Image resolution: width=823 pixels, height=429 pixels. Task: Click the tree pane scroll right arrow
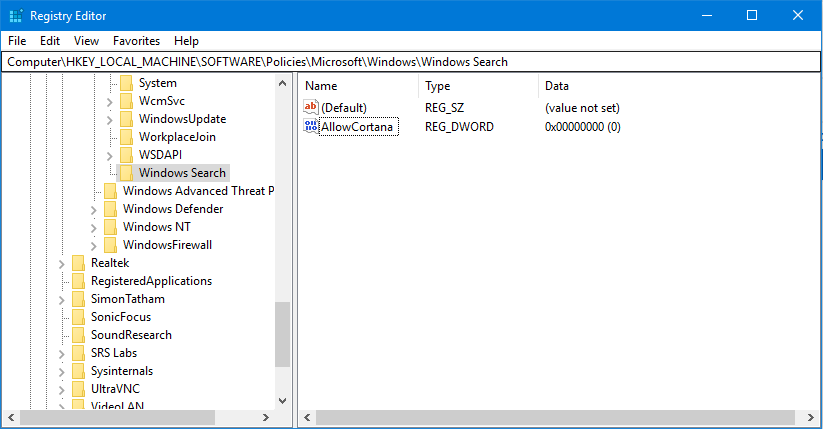coord(266,418)
